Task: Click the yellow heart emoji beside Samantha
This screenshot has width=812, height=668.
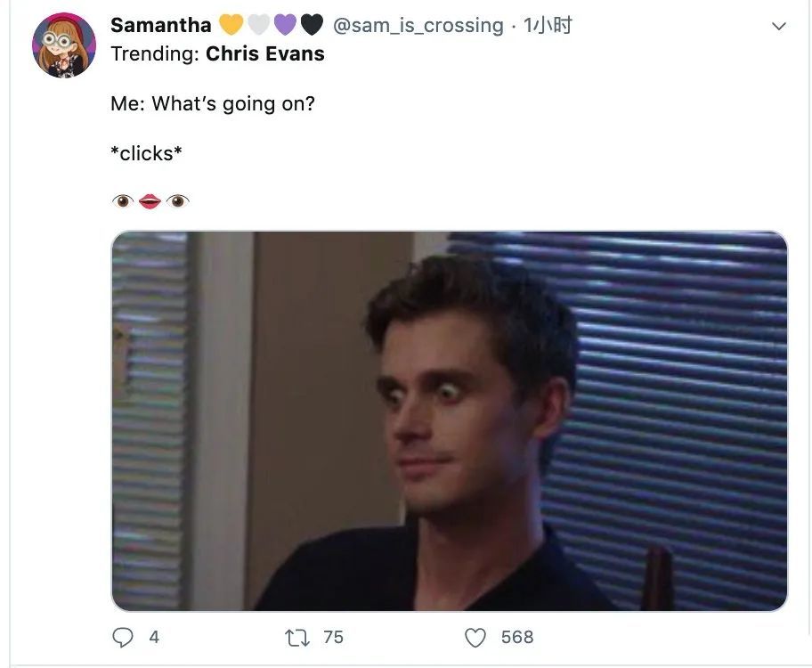Action: (x=231, y=25)
